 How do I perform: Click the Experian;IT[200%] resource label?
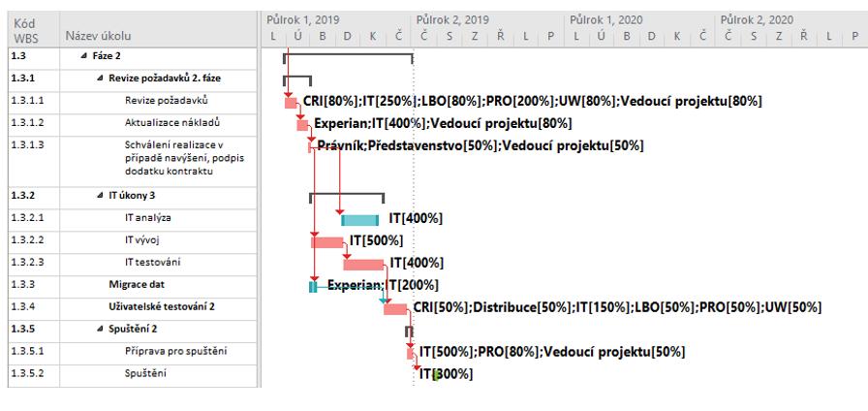pyautogui.click(x=383, y=285)
